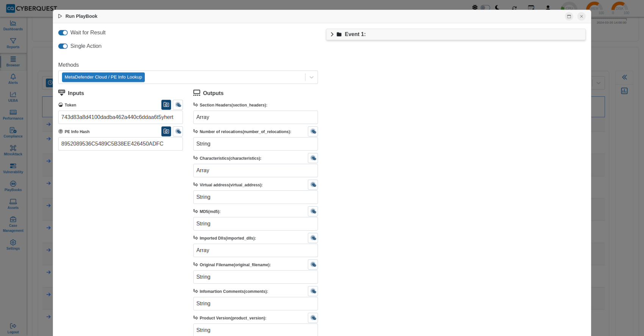Click the refresh icon in header
The width and height of the screenshot is (644, 336).
[x=514, y=8]
